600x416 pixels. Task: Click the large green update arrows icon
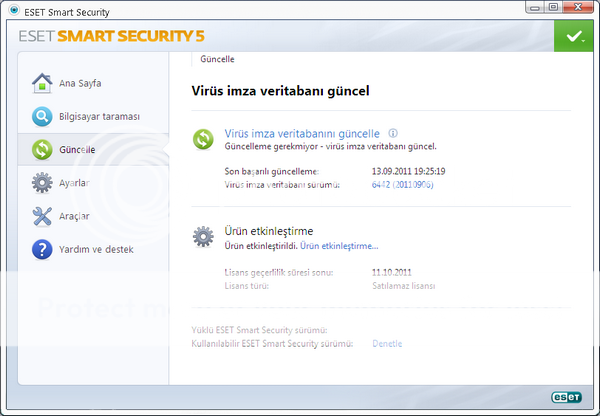tap(204, 138)
